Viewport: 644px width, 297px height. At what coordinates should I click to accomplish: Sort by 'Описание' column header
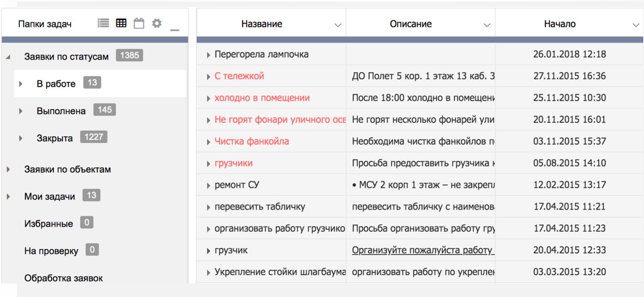411,24
